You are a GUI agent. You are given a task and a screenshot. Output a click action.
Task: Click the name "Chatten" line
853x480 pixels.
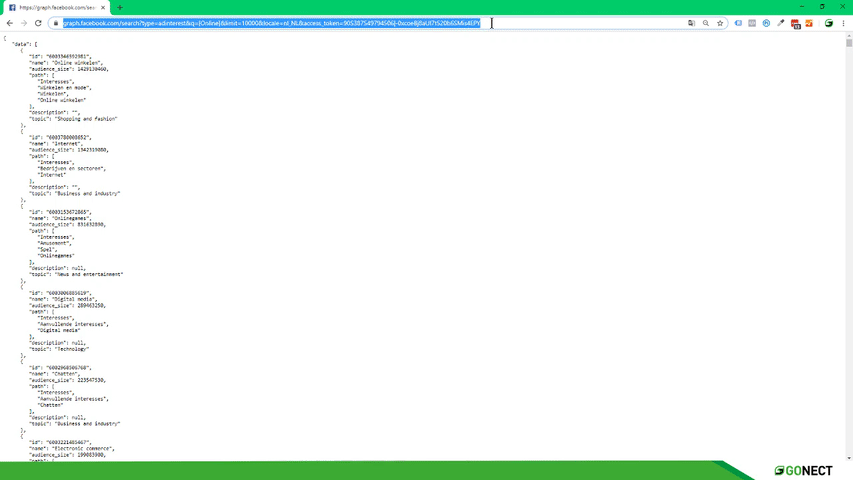pyautogui.click(x=54, y=374)
